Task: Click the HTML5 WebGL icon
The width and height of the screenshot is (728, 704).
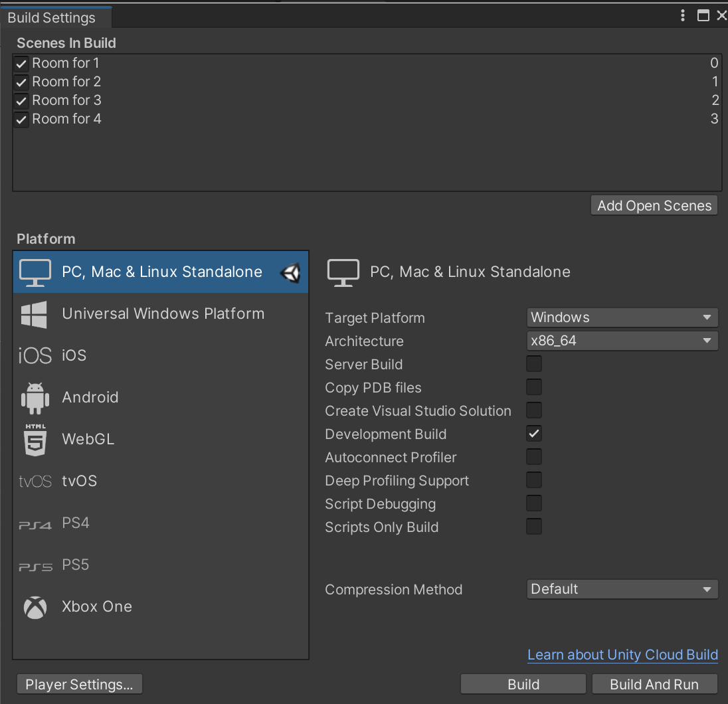Action: (35, 440)
